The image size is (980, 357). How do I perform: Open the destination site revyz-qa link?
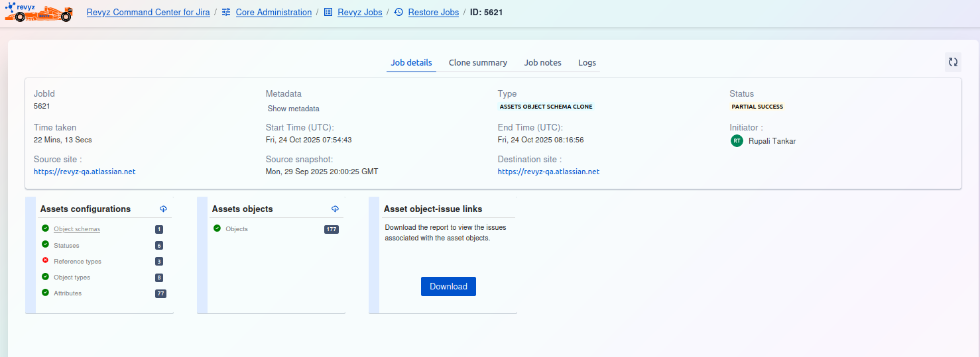tap(548, 172)
